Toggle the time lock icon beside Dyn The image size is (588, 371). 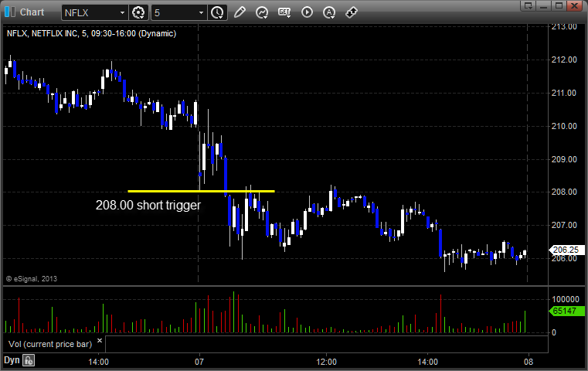click(x=29, y=360)
